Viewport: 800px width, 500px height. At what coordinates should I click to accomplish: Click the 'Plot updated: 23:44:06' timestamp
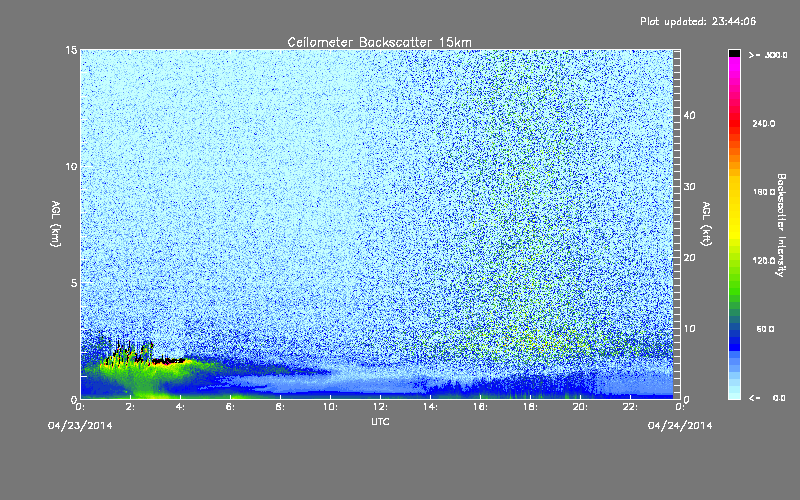pyautogui.click(x=698, y=21)
